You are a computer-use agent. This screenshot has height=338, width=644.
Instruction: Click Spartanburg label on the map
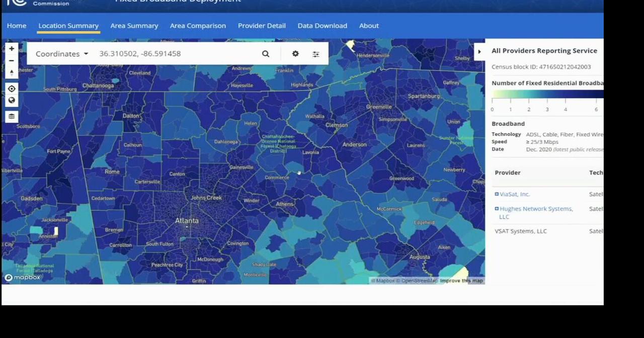click(424, 96)
